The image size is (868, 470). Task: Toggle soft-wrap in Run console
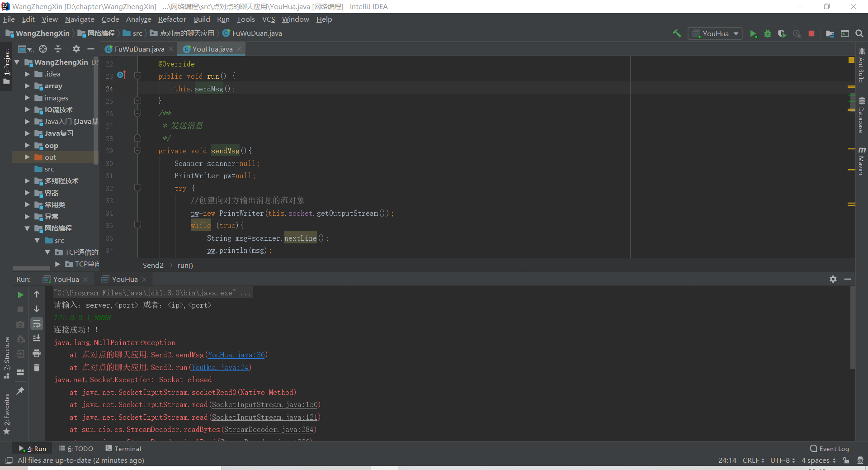pyautogui.click(x=37, y=323)
